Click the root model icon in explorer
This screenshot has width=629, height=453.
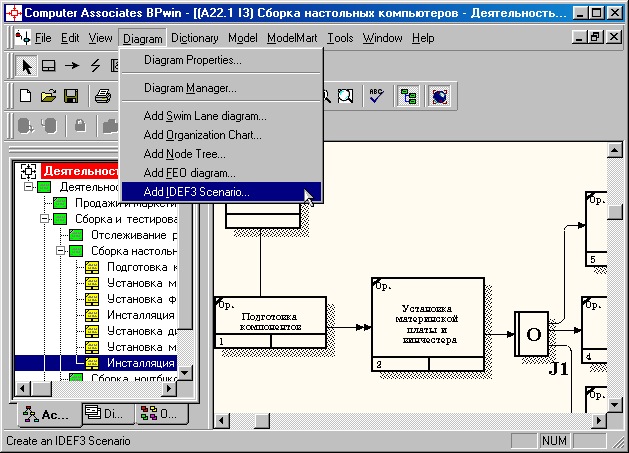[28, 171]
